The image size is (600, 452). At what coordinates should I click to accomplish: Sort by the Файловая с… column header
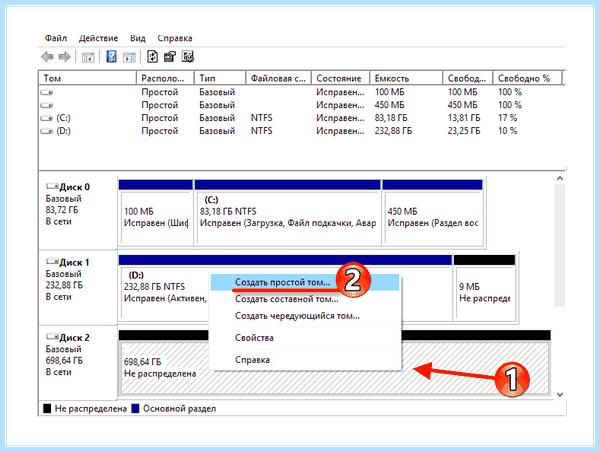click(279, 78)
